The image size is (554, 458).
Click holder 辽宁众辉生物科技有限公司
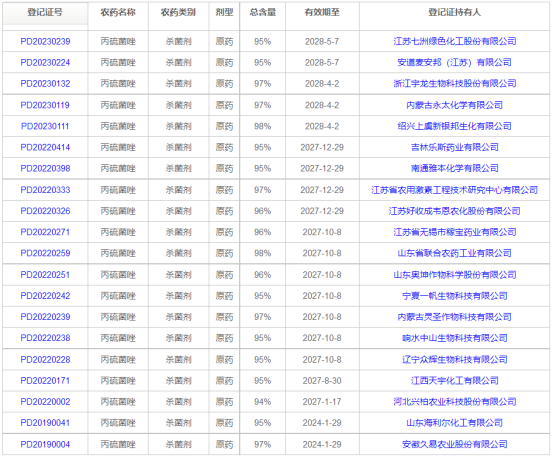click(x=455, y=360)
